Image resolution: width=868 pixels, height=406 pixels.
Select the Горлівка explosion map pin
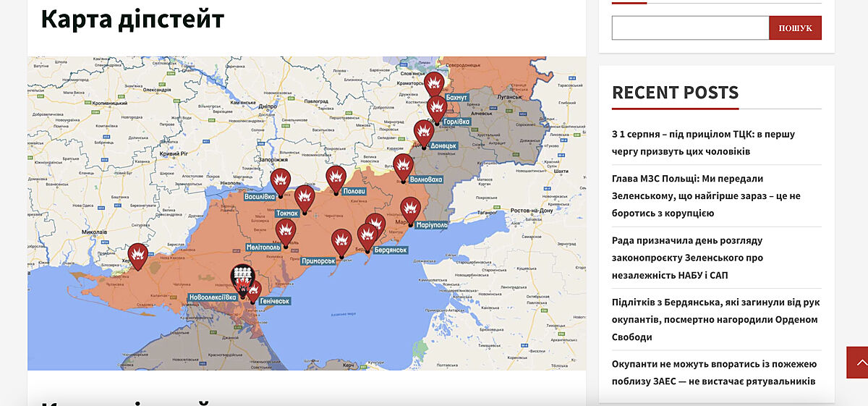tap(436, 109)
